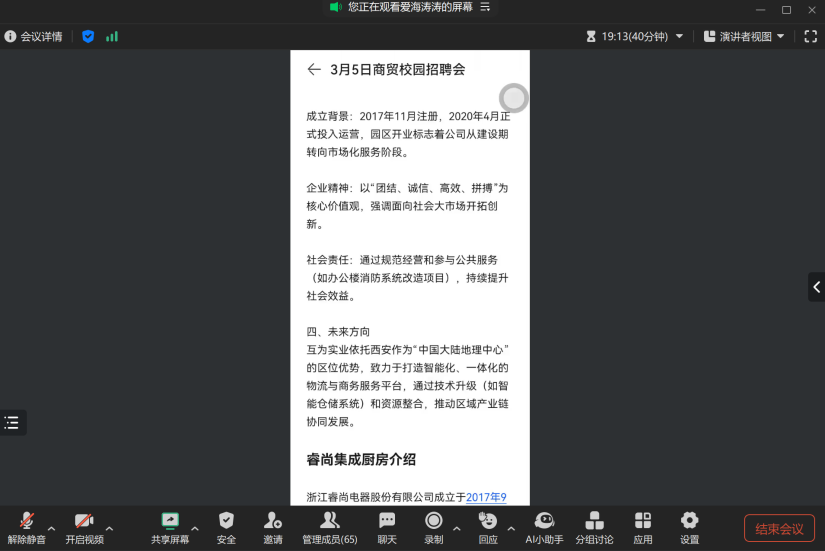Click the 邀请 invite icon
The width and height of the screenshot is (825, 551).
point(272,526)
